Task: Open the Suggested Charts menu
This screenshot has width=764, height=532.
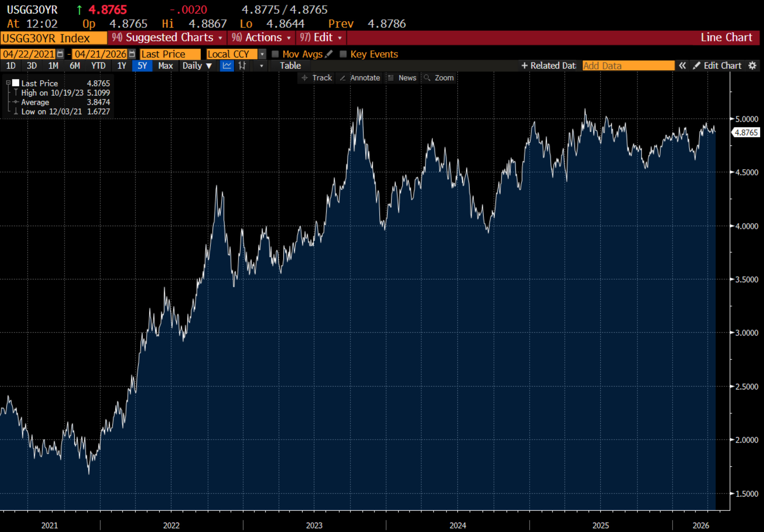Action: [167, 37]
